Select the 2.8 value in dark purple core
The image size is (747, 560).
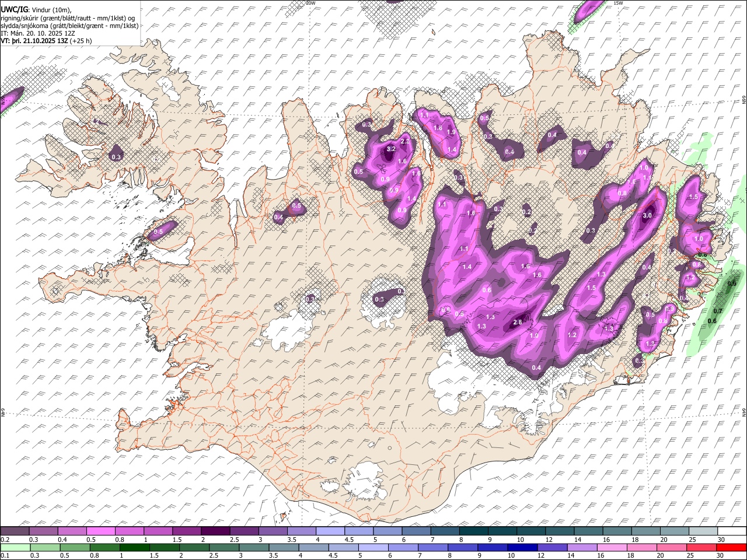tap(517, 322)
